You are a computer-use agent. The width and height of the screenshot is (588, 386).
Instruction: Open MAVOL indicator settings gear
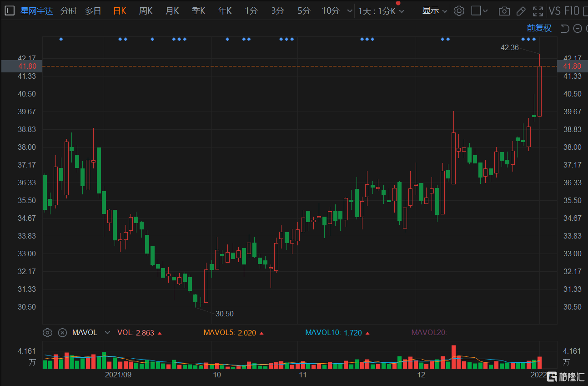[47, 333]
